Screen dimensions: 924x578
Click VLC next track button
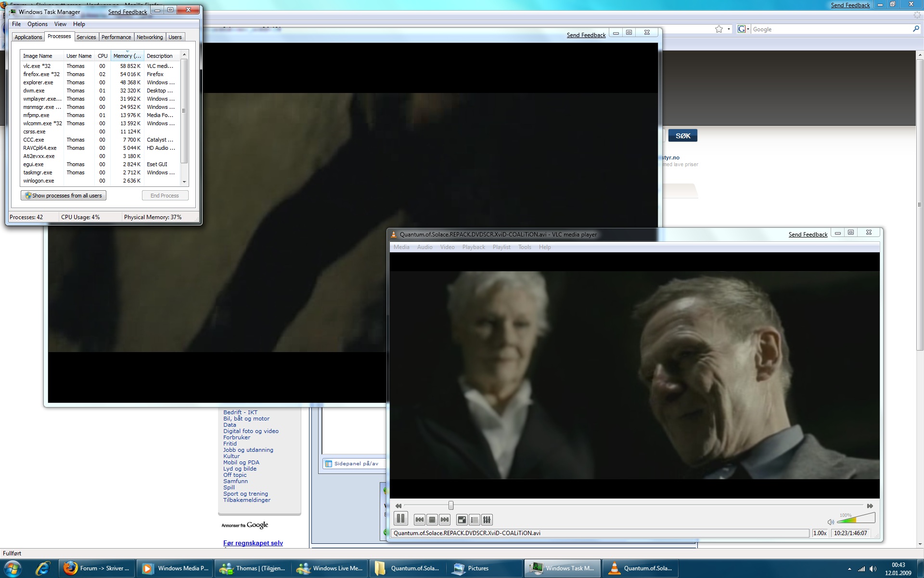(445, 520)
